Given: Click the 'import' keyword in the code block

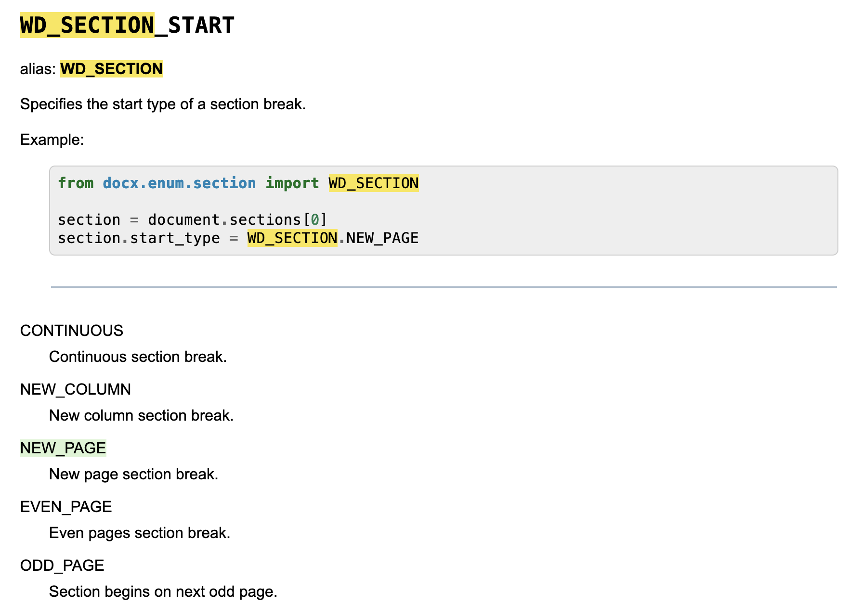Looking at the screenshot, I should (x=292, y=183).
